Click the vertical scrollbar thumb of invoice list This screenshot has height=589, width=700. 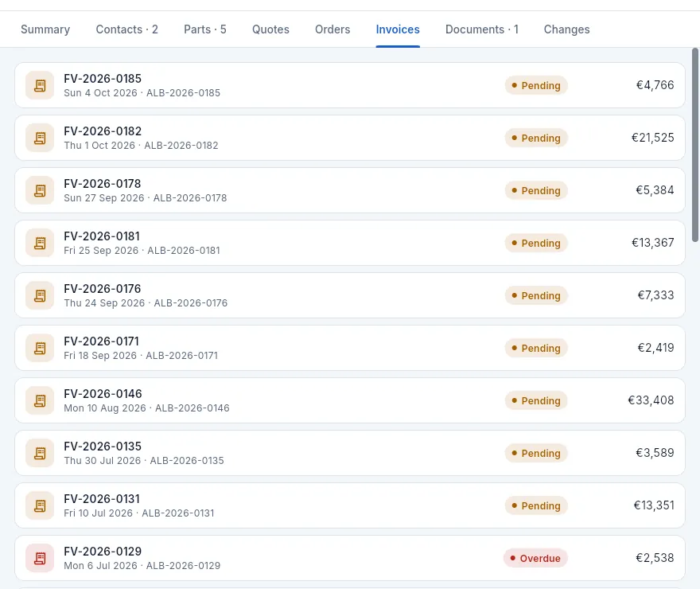[695, 145]
